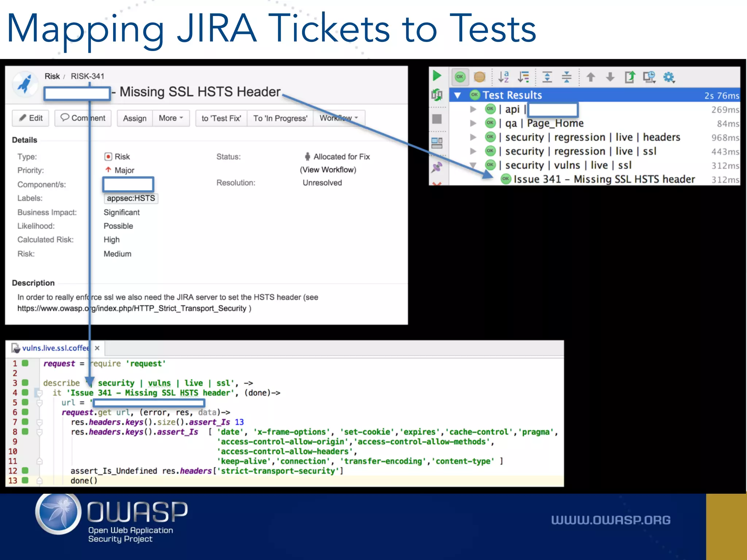Sort test results by duration
The height and width of the screenshot is (560, 747).
click(x=524, y=77)
